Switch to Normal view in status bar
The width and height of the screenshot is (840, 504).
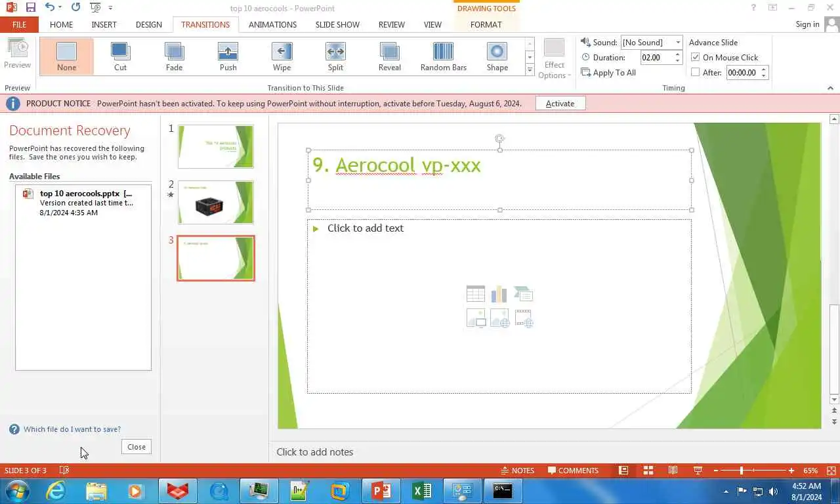tap(623, 471)
